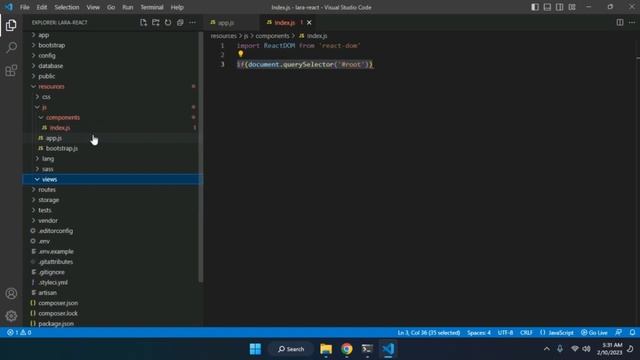Open File Explorer from the taskbar
The width and height of the screenshot is (640, 360).
tap(326, 349)
